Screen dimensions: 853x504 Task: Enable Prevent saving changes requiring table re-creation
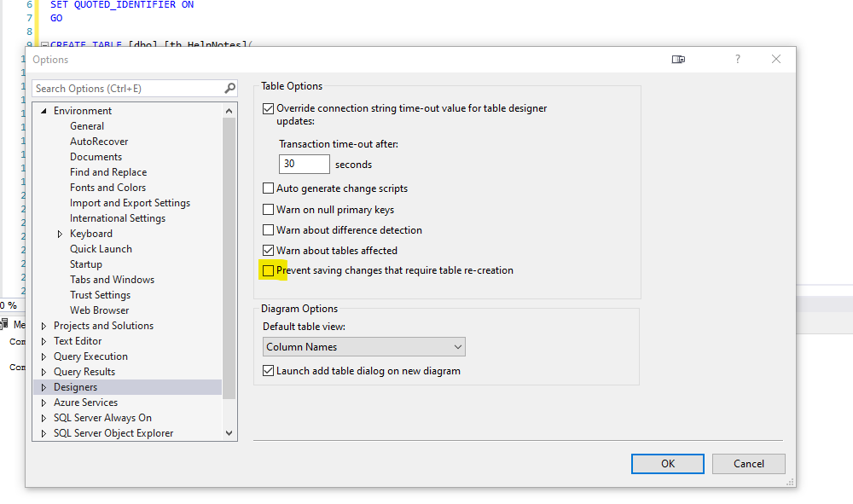(x=269, y=271)
